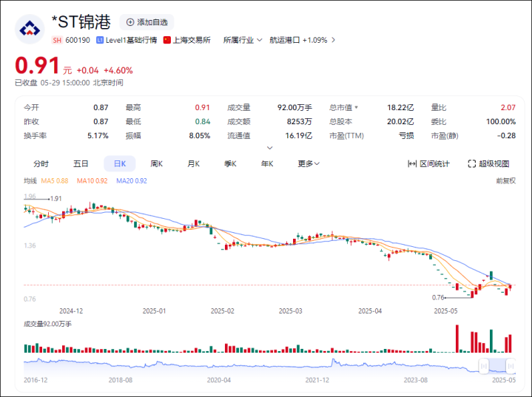This screenshot has width=532, height=397.
Task: Add stock via 添加自选 button
Action: pyautogui.click(x=147, y=22)
